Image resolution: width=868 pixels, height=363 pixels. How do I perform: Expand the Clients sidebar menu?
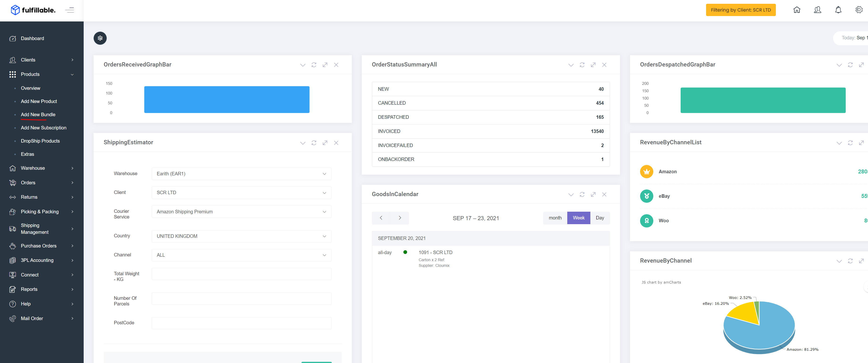[x=41, y=60]
